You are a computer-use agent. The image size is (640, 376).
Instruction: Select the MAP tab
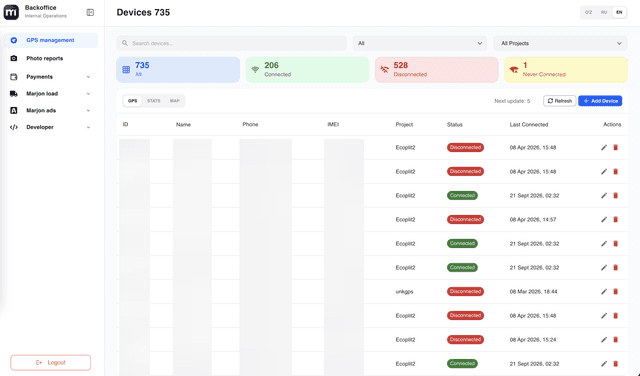point(175,101)
